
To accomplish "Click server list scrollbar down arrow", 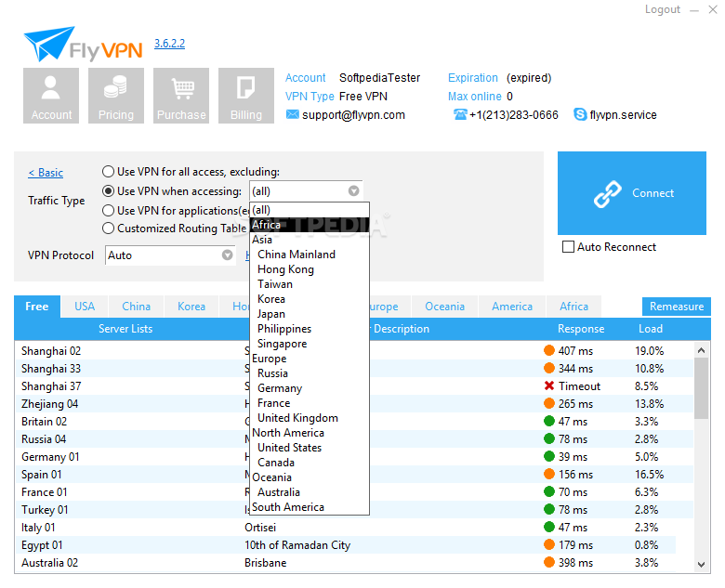I will [702, 565].
